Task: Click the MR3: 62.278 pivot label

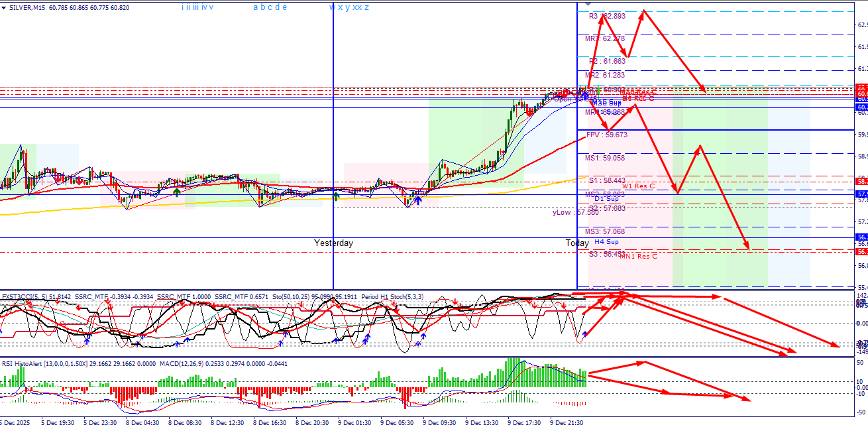Action: (604, 39)
